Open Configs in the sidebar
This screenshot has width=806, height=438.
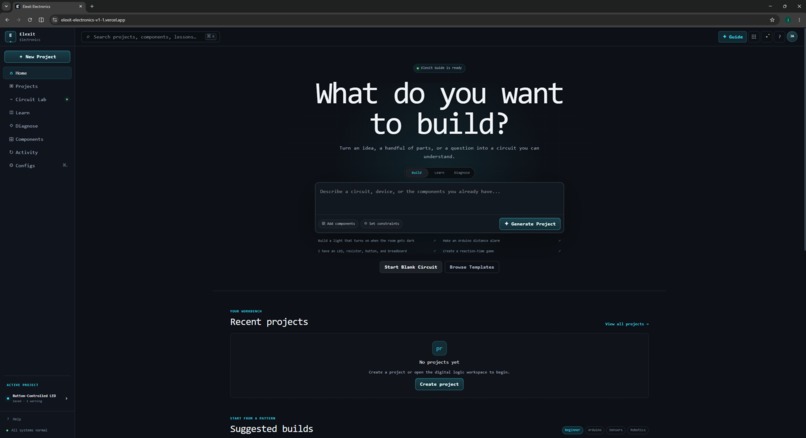38,166
